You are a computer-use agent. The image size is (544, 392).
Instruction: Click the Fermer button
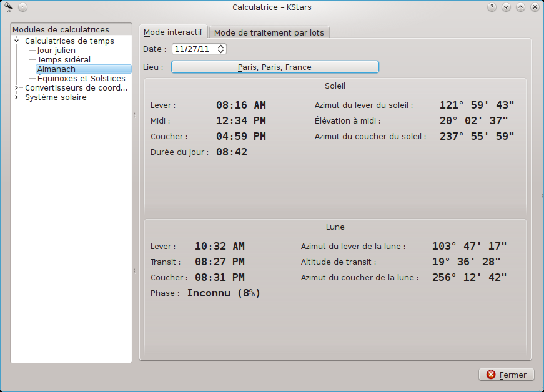507,375
